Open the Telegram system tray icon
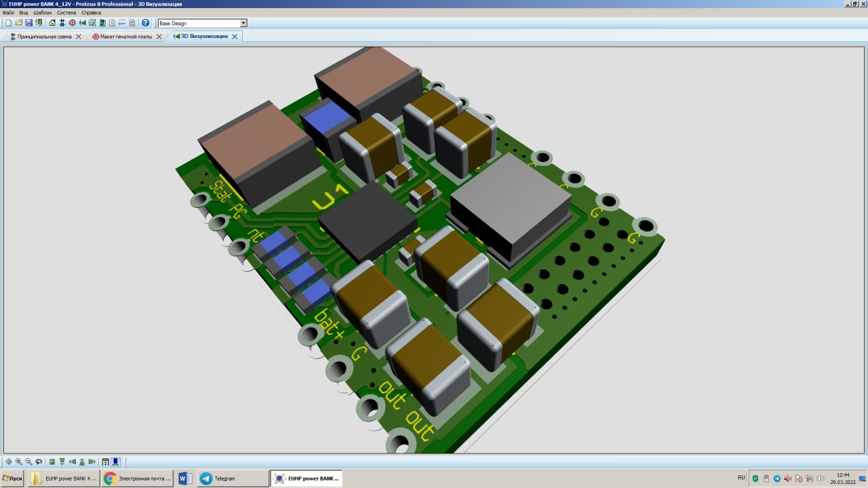Image resolution: width=868 pixels, height=488 pixels. [777, 479]
